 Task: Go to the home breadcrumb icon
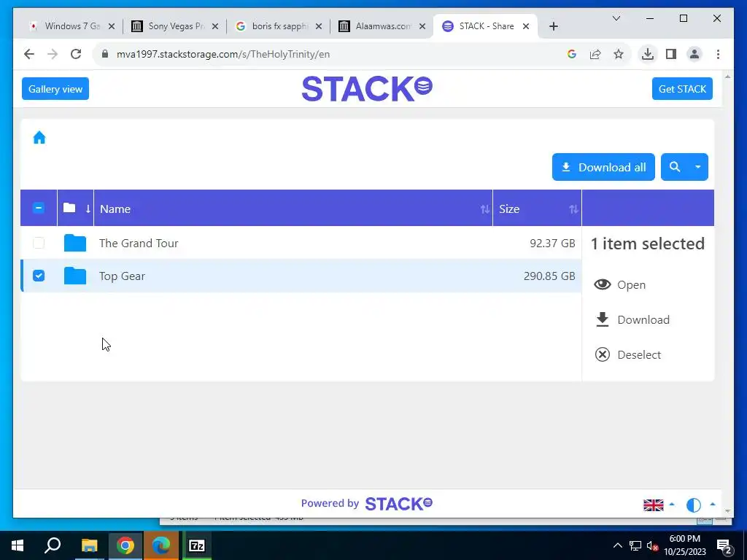(x=39, y=138)
